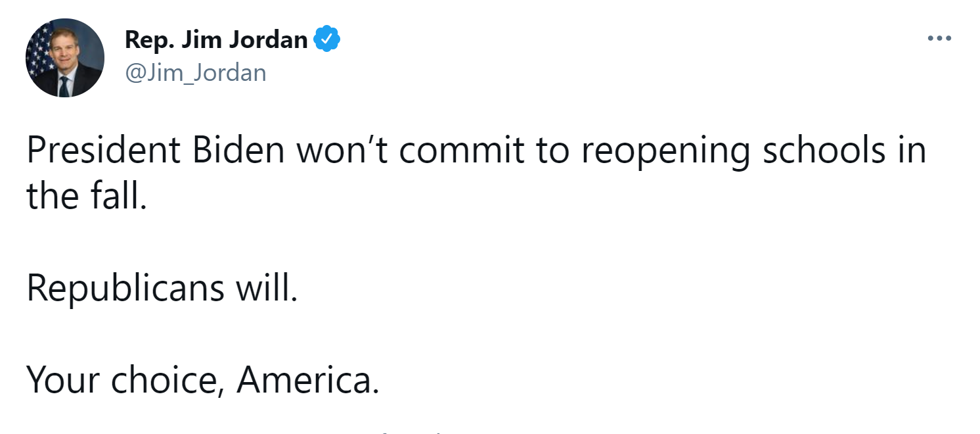Screen dimensions: 980x434
Task: Click the blue verified checkmark badge
Action: [326, 40]
